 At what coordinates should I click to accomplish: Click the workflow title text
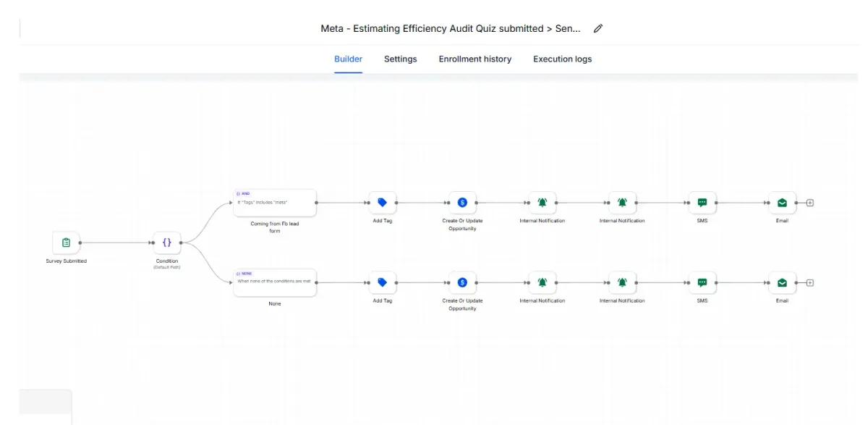pyautogui.click(x=451, y=29)
